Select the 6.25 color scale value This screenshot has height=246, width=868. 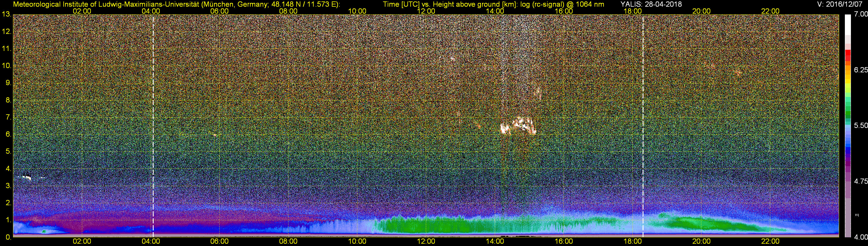pyautogui.click(x=861, y=70)
